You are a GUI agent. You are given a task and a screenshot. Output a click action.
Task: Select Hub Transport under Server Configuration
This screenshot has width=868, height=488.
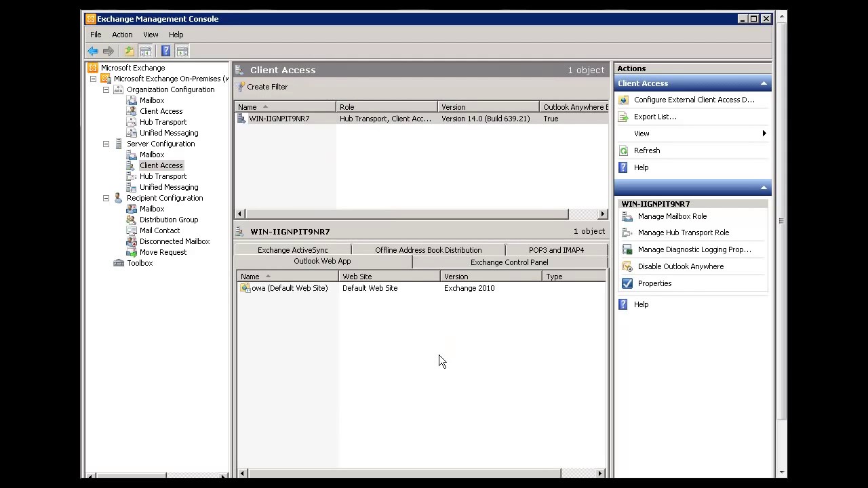[163, 176]
